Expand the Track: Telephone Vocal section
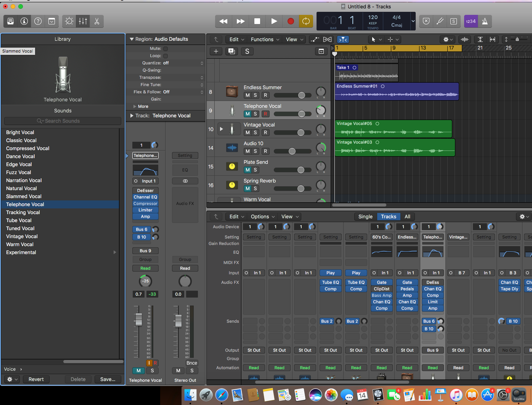The image size is (532, 405). point(132,116)
